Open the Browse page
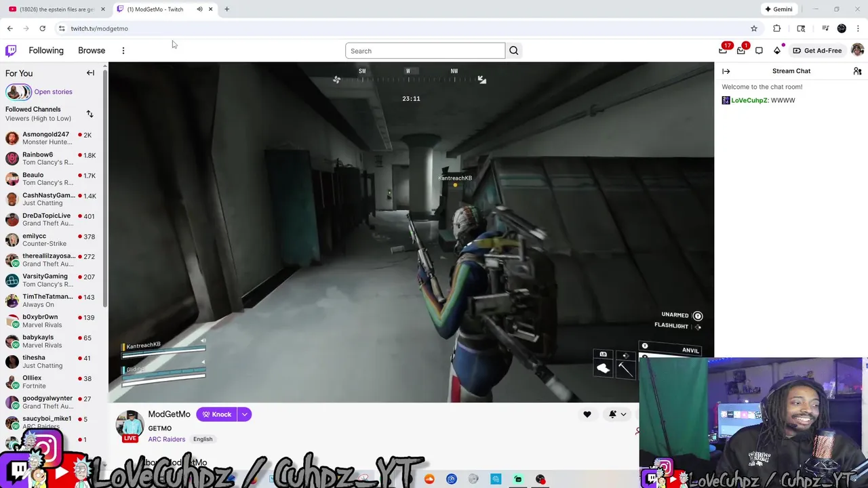The width and height of the screenshot is (868, 488). click(x=92, y=51)
